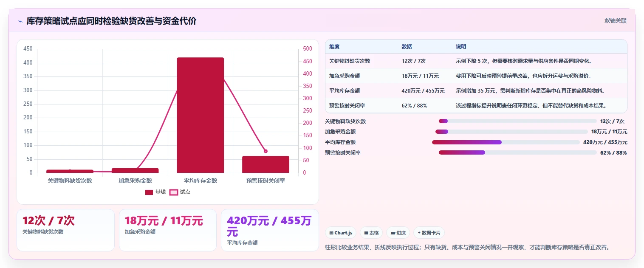This screenshot has height=268, width=644.
Task: Click the 62% / 88% cell in the table
Action: 414,106
